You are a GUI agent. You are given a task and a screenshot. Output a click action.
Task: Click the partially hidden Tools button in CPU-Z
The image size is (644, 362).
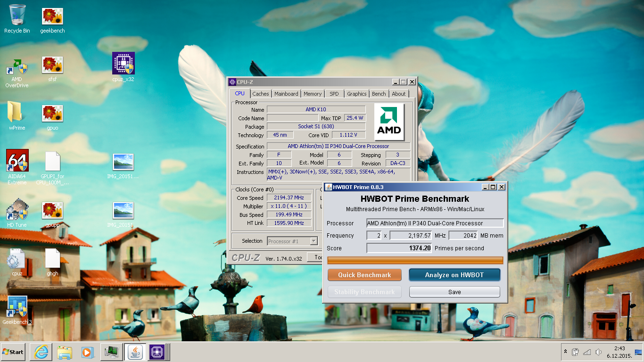(315, 257)
